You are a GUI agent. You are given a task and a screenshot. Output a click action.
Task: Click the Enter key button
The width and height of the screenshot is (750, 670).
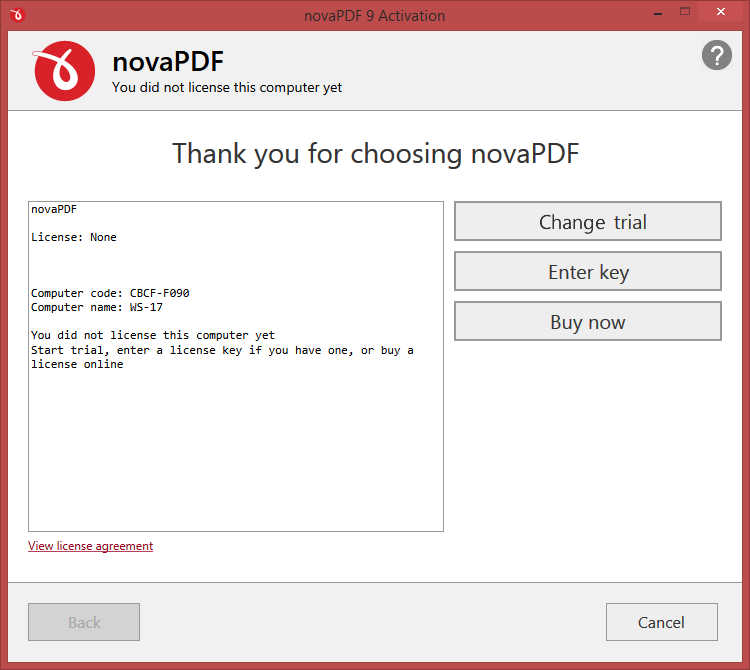[x=588, y=272]
